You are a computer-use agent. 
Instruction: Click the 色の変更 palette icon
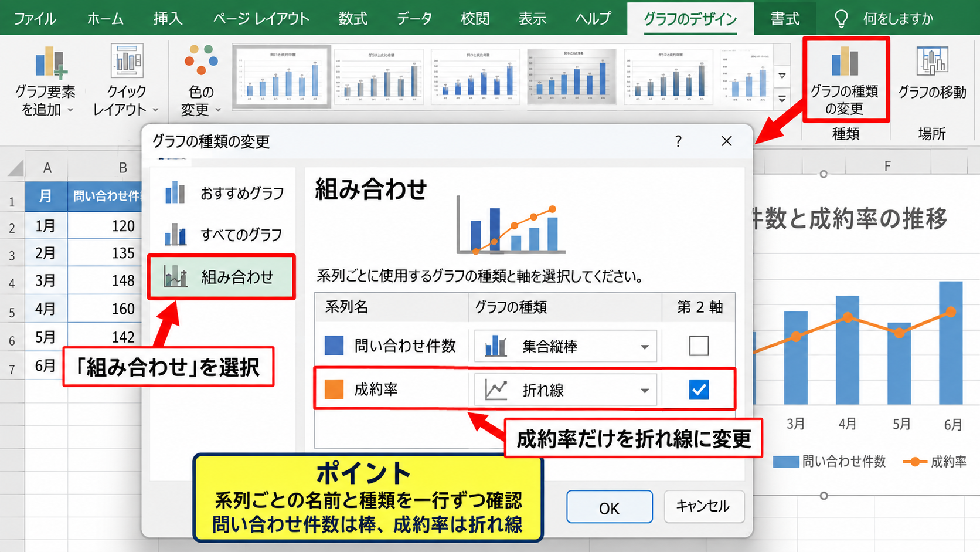pyautogui.click(x=201, y=60)
